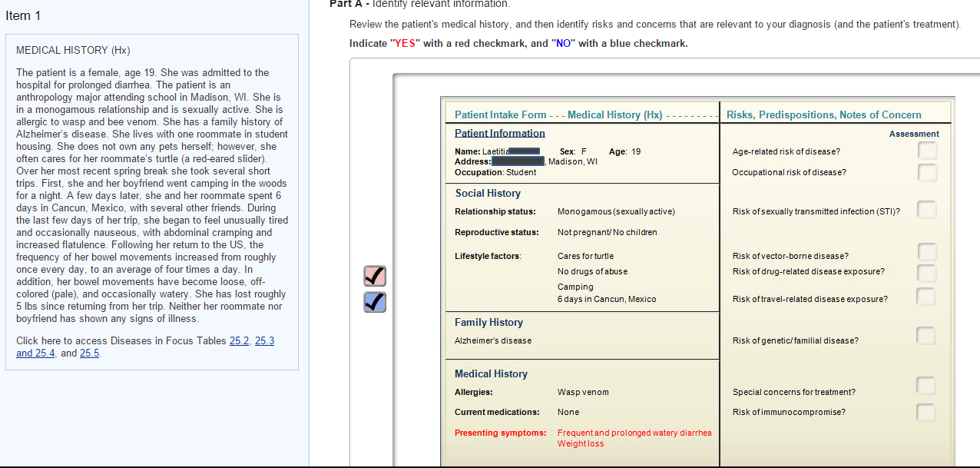The image size is (980, 468).
Task: Open Diseases in Focus Table 25.5
Action: (89, 353)
